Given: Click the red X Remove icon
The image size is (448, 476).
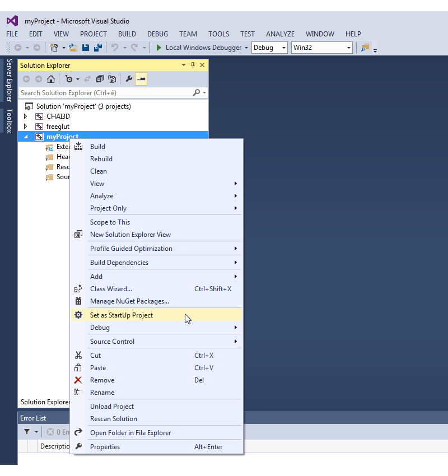Looking at the screenshot, I should pyautogui.click(x=78, y=380).
